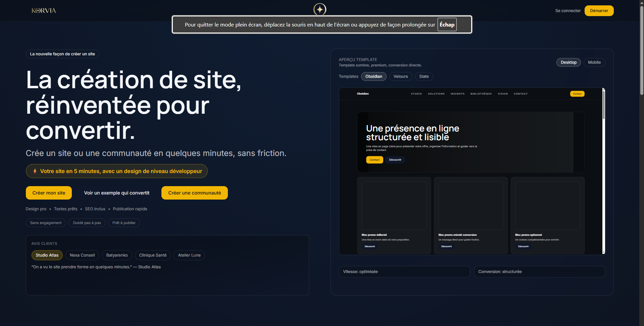The image size is (644, 326).
Task: Click the star compass icon at top center
Action: 319,9
